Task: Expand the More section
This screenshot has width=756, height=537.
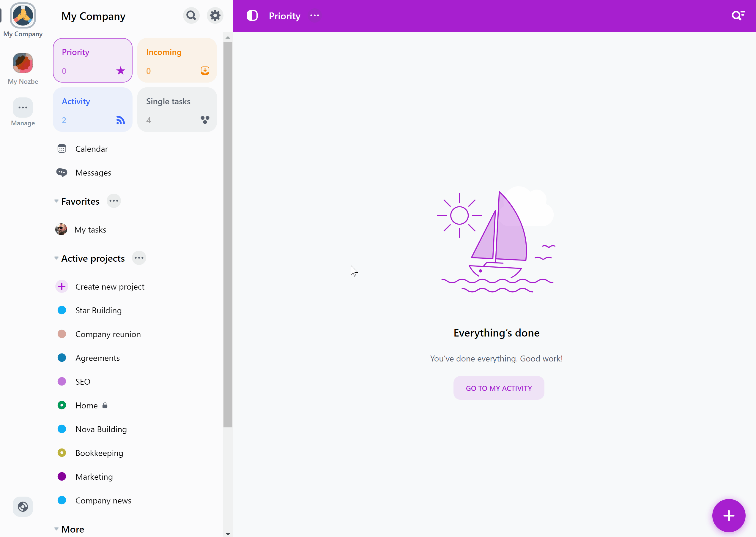Action: coord(57,528)
